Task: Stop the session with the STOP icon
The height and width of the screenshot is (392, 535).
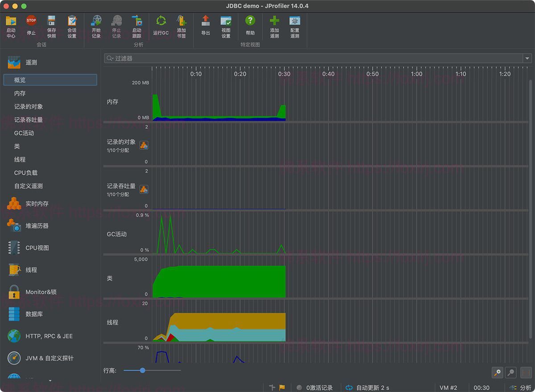Action: click(31, 21)
